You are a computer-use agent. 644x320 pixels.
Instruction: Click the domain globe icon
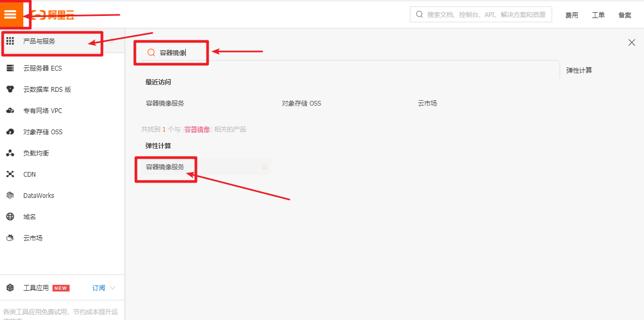[10, 217]
